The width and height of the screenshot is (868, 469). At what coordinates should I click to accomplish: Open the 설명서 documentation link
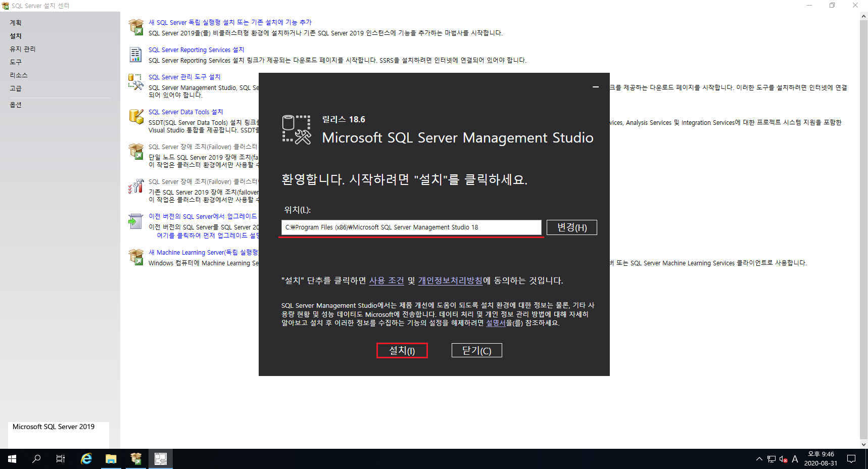click(x=496, y=323)
